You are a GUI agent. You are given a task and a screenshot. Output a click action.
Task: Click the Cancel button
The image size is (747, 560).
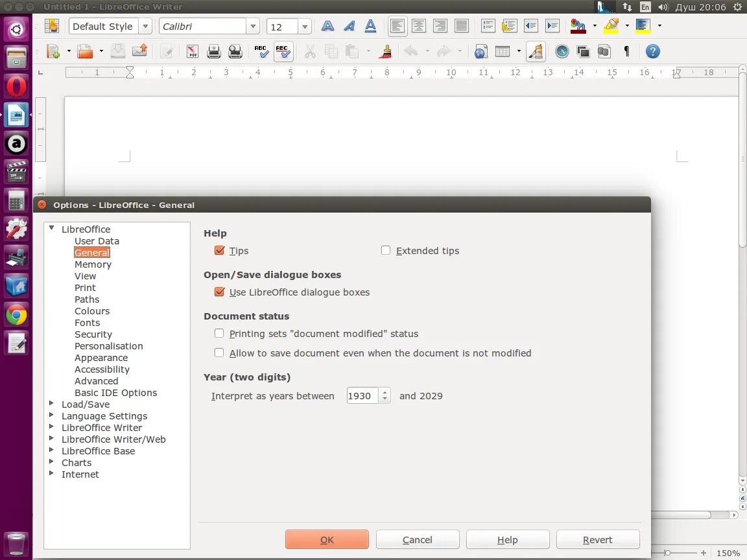[418, 539]
